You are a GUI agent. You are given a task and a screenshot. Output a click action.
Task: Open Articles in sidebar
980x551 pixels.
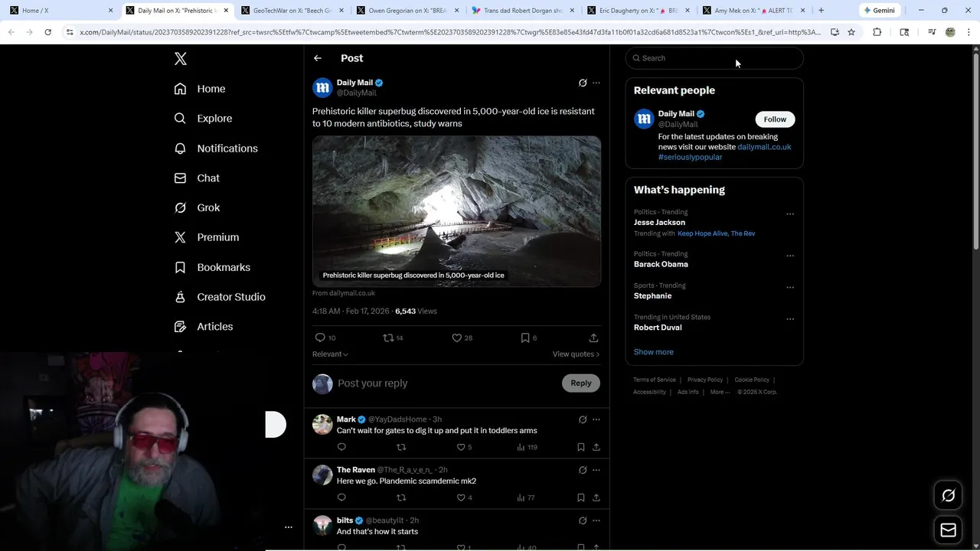pos(204,327)
